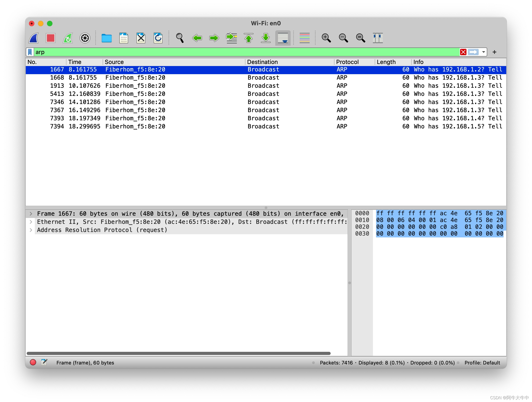Toggle auto-scroll during live capture

[283, 38]
